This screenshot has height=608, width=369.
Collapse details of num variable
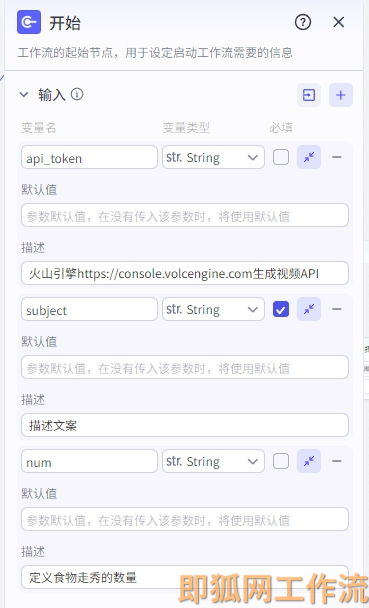[x=309, y=461]
